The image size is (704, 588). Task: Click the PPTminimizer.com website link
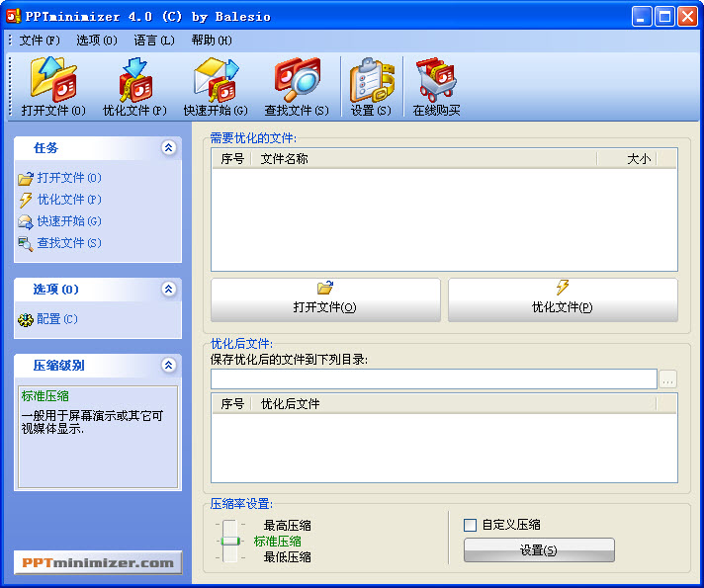pos(98,562)
